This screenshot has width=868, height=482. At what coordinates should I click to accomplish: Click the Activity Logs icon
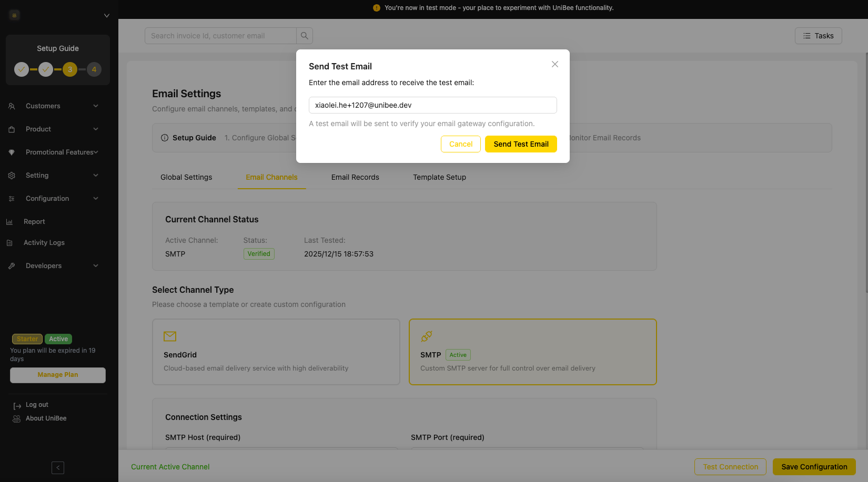9,243
